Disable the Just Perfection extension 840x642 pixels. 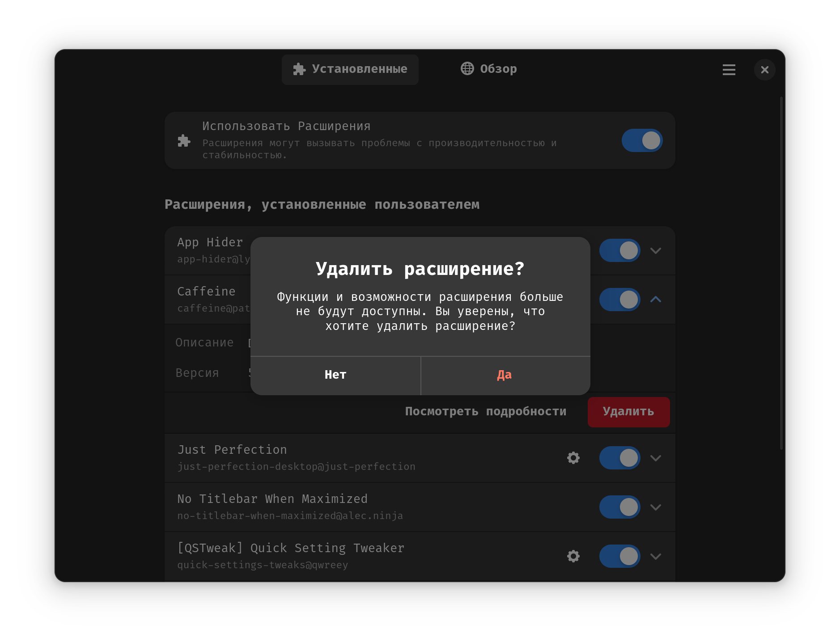coord(619,458)
